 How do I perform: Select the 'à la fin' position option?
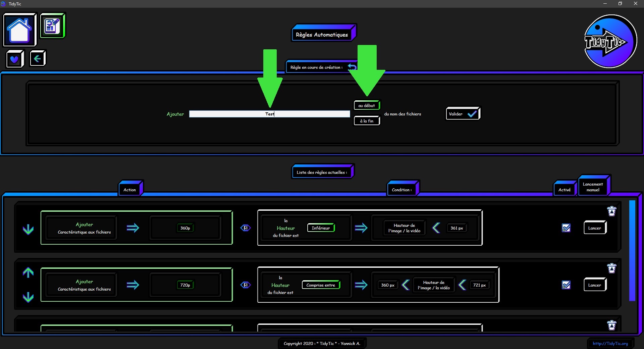click(367, 121)
